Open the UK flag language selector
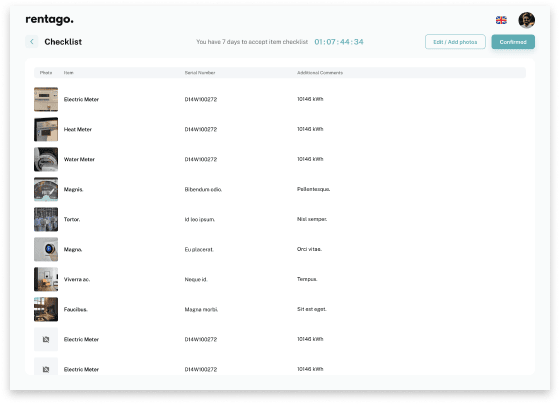560x405 pixels. coord(501,20)
